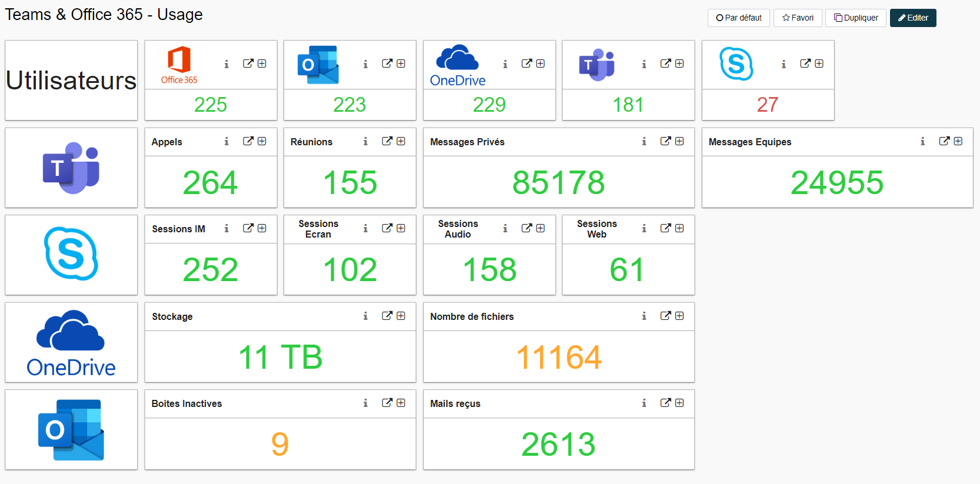Image resolution: width=980 pixels, height=484 pixels.
Task: Open OneDrive users widget external link
Action: (x=526, y=64)
